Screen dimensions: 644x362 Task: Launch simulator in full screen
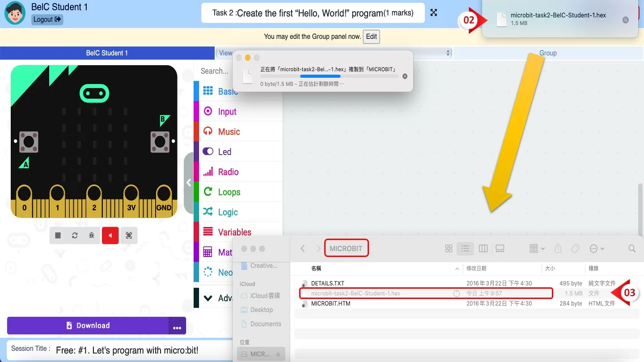pyautogui.click(x=129, y=236)
